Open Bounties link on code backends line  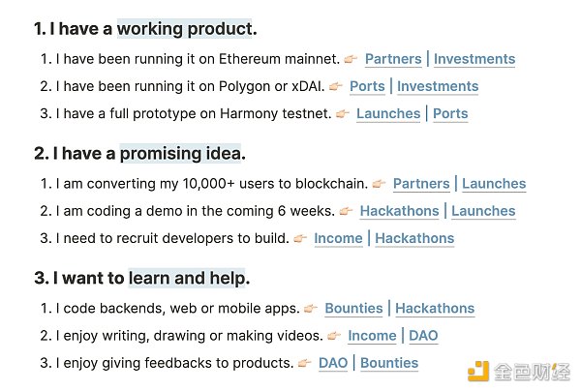353,308
